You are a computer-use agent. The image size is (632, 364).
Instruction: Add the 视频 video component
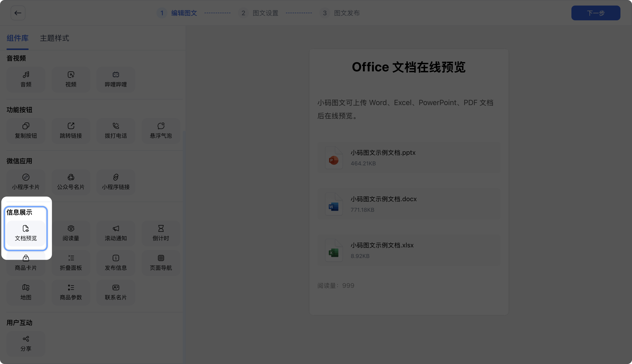tap(71, 79)
